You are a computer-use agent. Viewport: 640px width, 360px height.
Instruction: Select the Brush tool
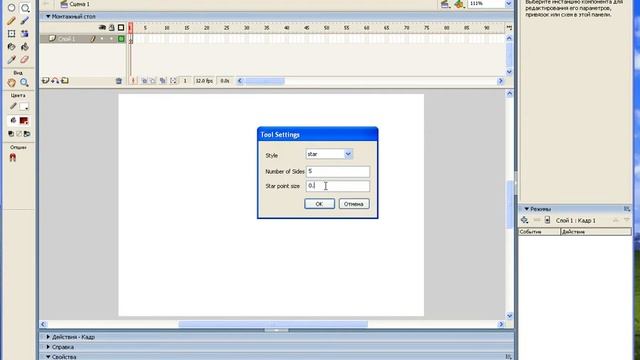coord(25,21)
